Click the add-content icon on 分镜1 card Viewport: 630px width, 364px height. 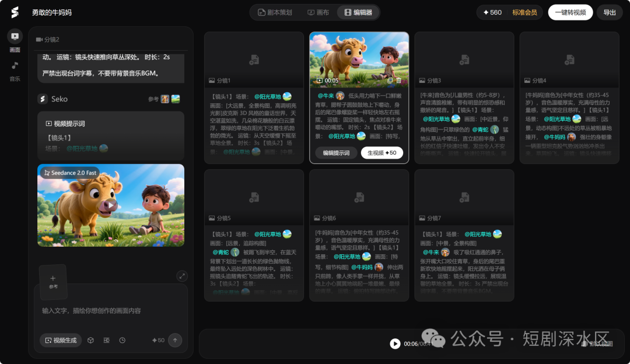click(x=254, y=60)
